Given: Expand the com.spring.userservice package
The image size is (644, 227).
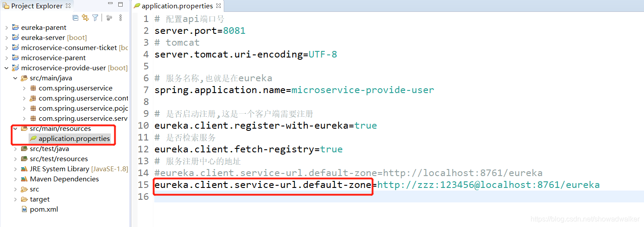Looking at the screenshot, I should (x=24, y=88).
